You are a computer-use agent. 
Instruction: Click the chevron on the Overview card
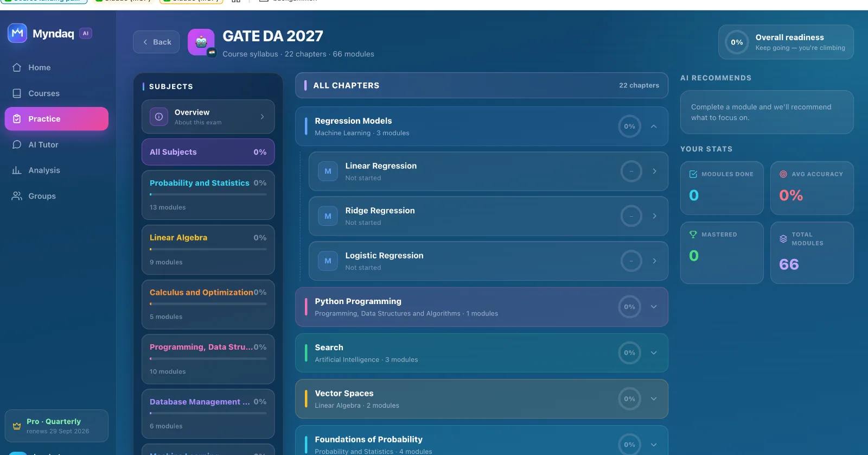pyautogui.click(x=263, y=117)
